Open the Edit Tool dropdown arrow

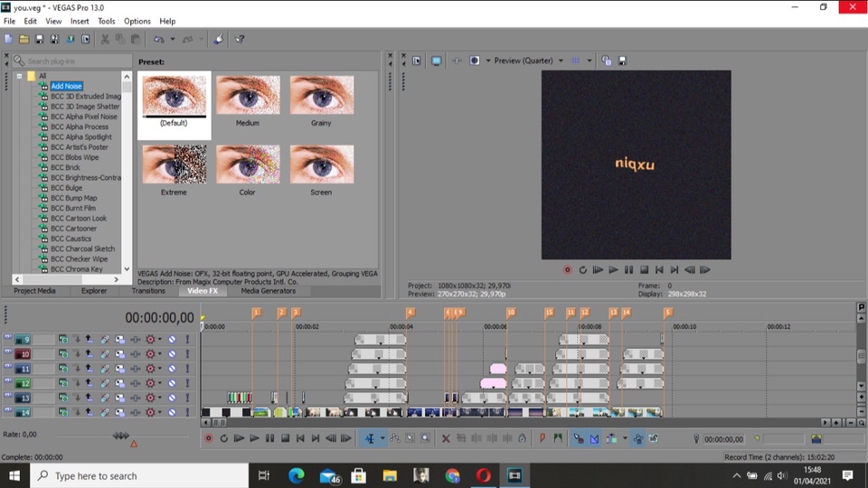click(x=382, y=439)
